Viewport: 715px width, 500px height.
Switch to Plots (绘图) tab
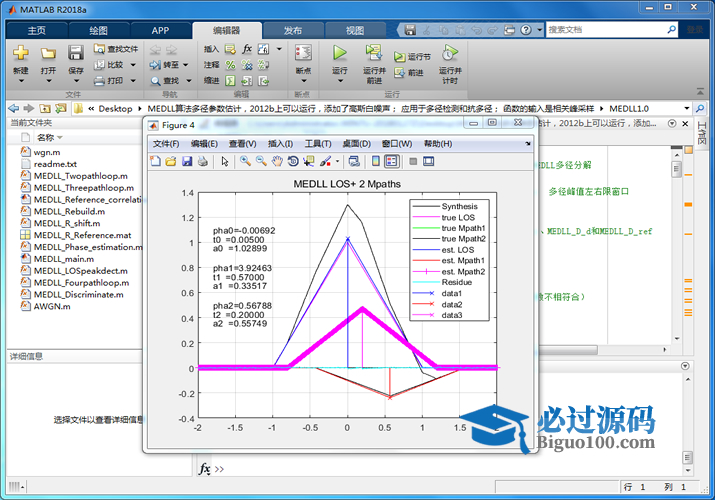98,31
